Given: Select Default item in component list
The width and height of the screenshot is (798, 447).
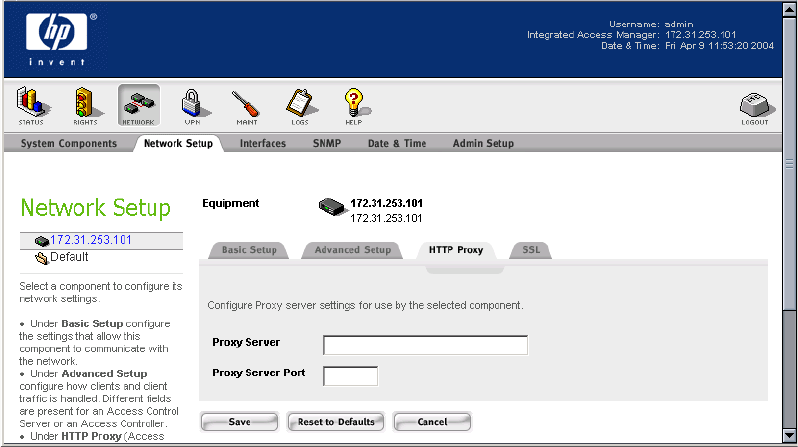Looking at the screenshot, I should pyautogui.click(x=69, y=257).
